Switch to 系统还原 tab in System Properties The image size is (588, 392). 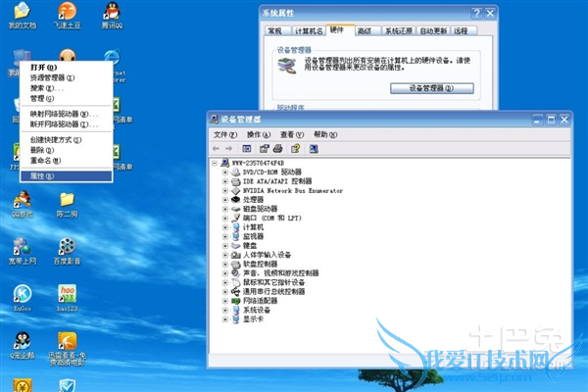[x=398, y=31]
